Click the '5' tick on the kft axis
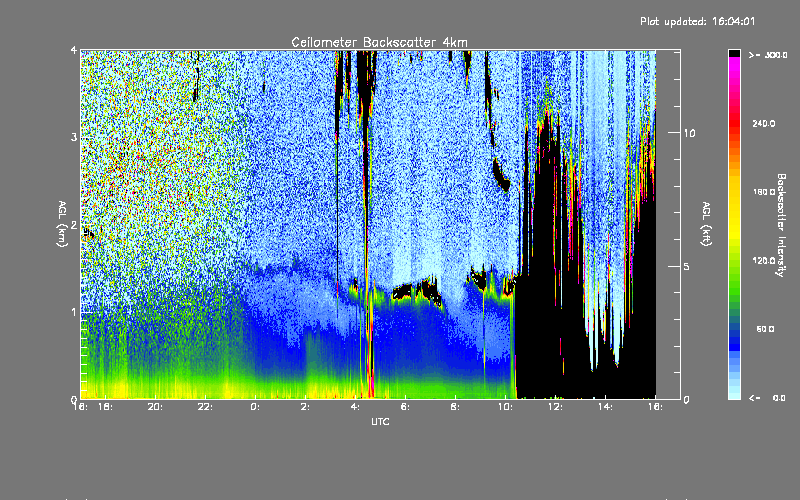 click(x=687, y=267)
